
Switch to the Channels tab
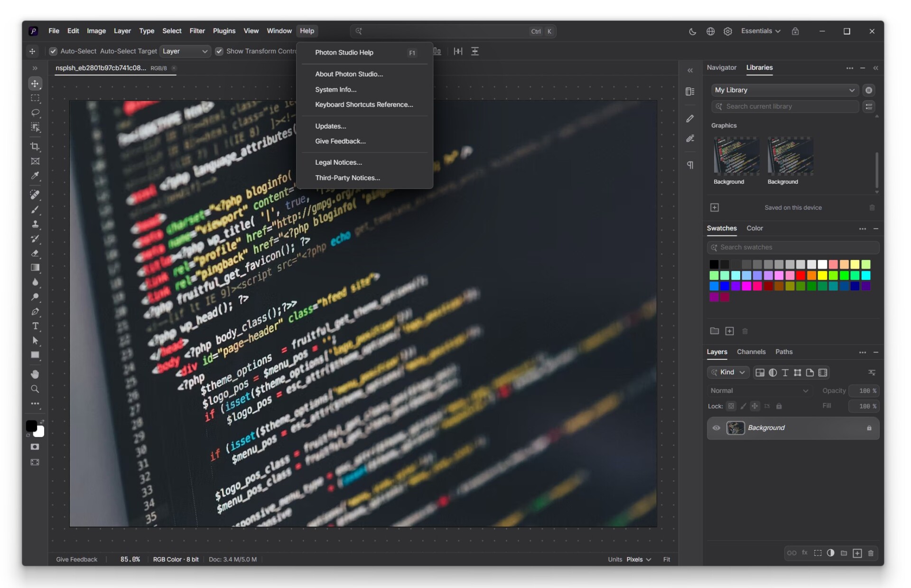pos(751,352)
